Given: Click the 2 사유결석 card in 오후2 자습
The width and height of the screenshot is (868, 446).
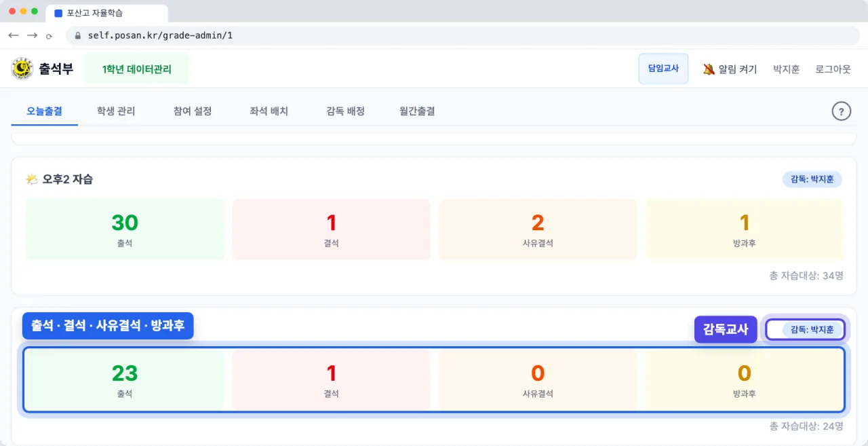Looking at the screenshot, I should (x=538, y=229).
